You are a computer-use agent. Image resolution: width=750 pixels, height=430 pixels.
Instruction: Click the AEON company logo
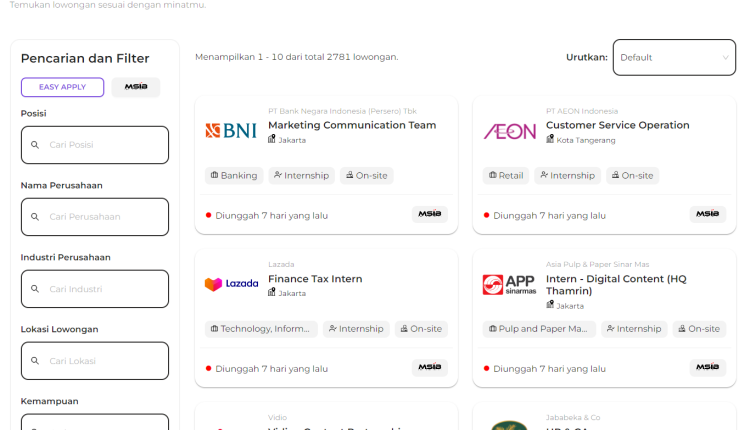[509, 131]
